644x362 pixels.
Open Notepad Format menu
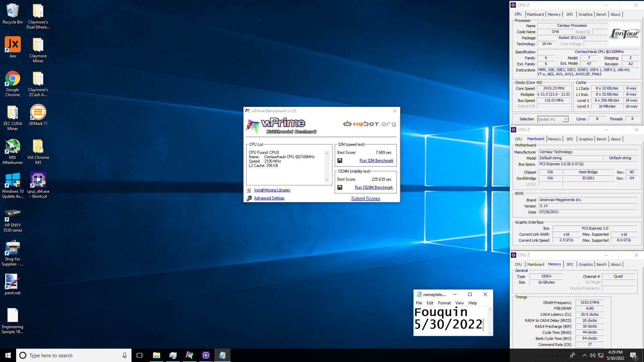(x=444, y=303)
